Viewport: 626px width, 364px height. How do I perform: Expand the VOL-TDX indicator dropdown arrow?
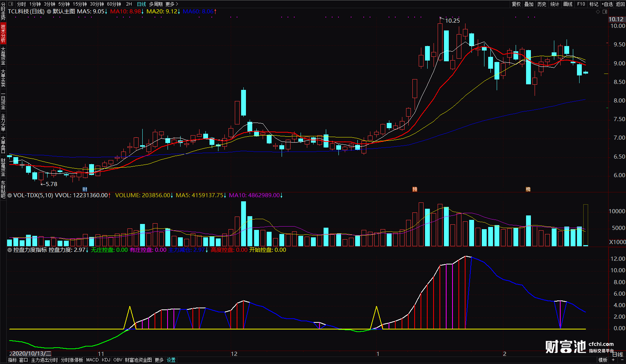10,195
